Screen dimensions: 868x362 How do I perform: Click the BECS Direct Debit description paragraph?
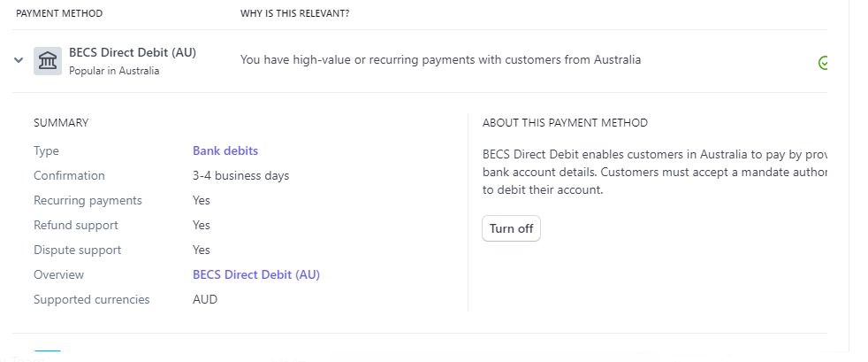(654, 172)
